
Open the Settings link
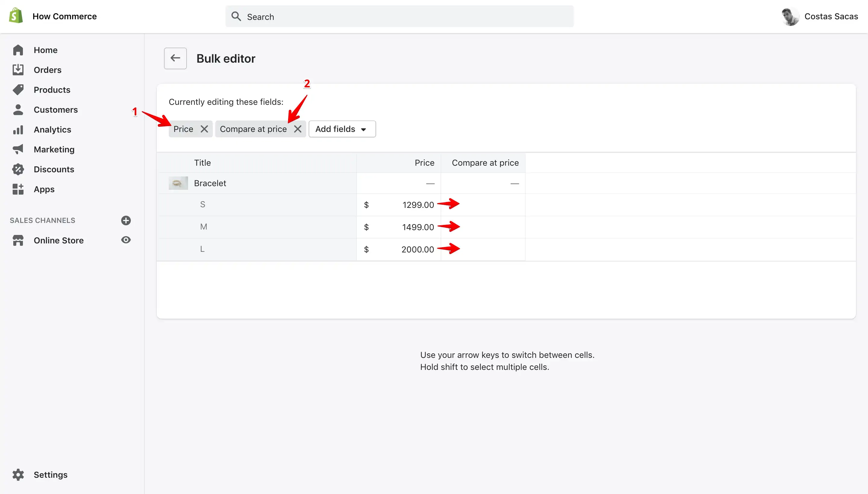coord(51,475)
